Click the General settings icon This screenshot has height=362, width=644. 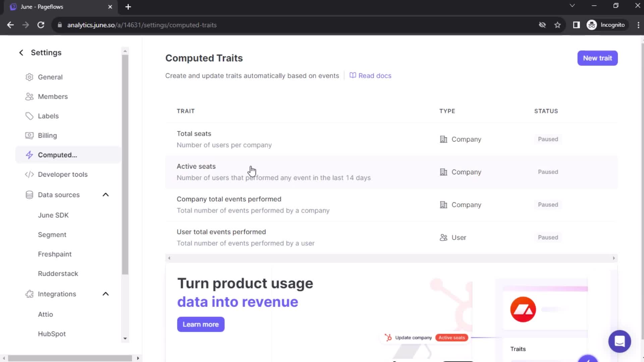29,77
